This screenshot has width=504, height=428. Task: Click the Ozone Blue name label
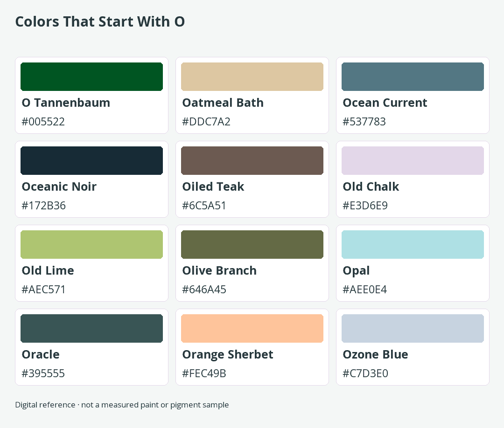(375, 354)
